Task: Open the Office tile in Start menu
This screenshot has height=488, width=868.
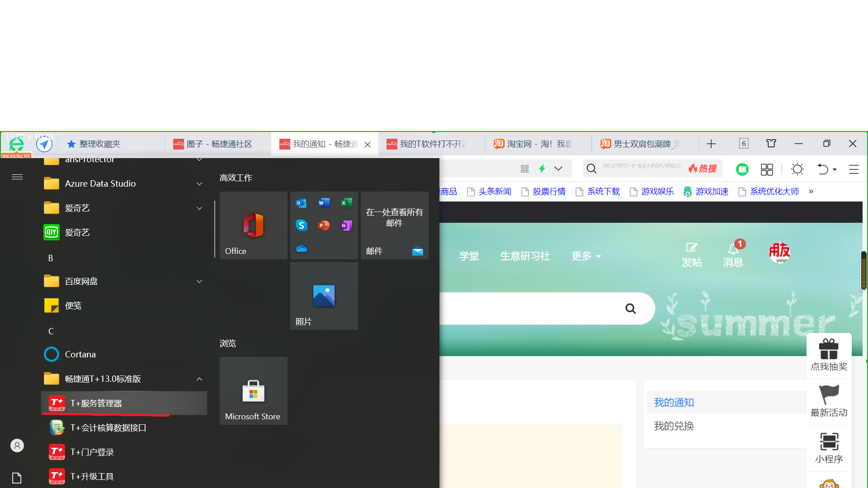Action: click(x=253, y=225)
